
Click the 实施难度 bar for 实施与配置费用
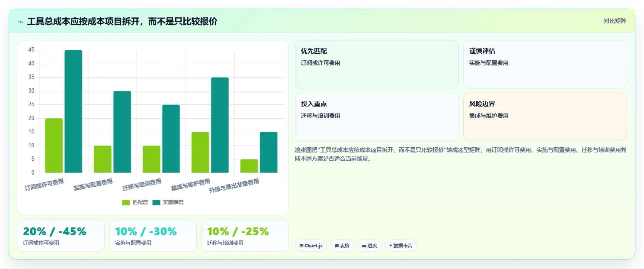pyautogui.click(x=122, y=132)
